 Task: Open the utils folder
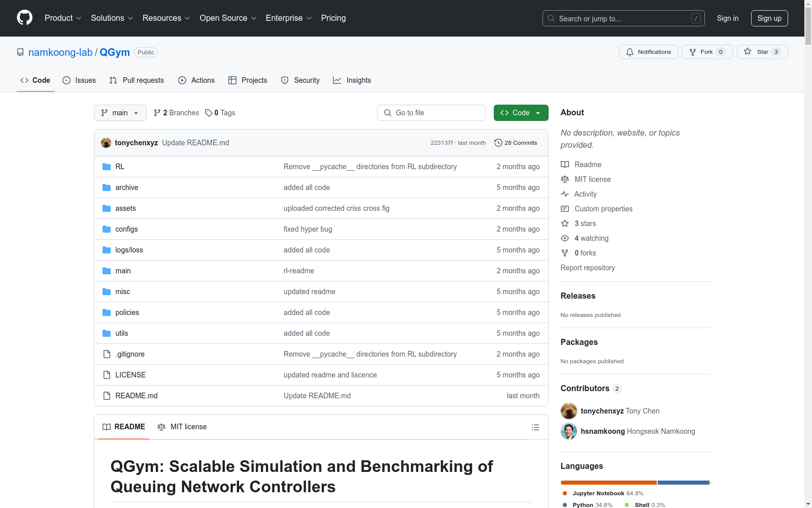coord(122,333)
